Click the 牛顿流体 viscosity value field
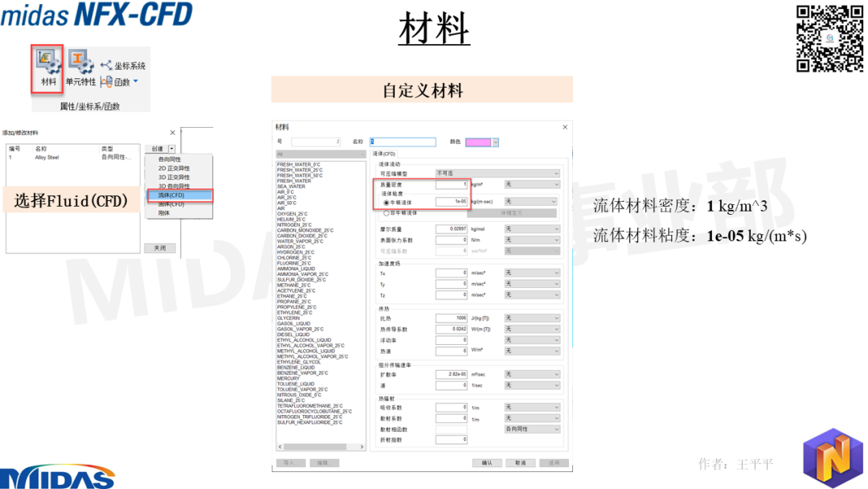The width and height of the screenshot is (868, 489). [451, 202]
